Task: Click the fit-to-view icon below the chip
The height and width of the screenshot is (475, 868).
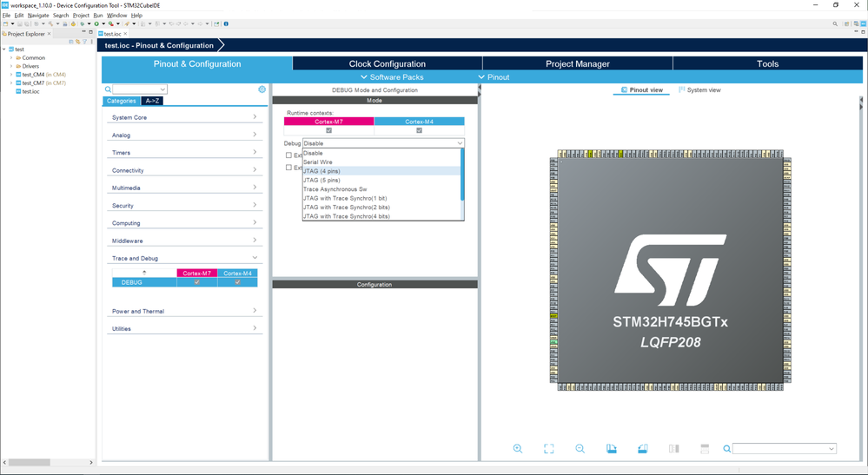Action: (x=548, y=448)
